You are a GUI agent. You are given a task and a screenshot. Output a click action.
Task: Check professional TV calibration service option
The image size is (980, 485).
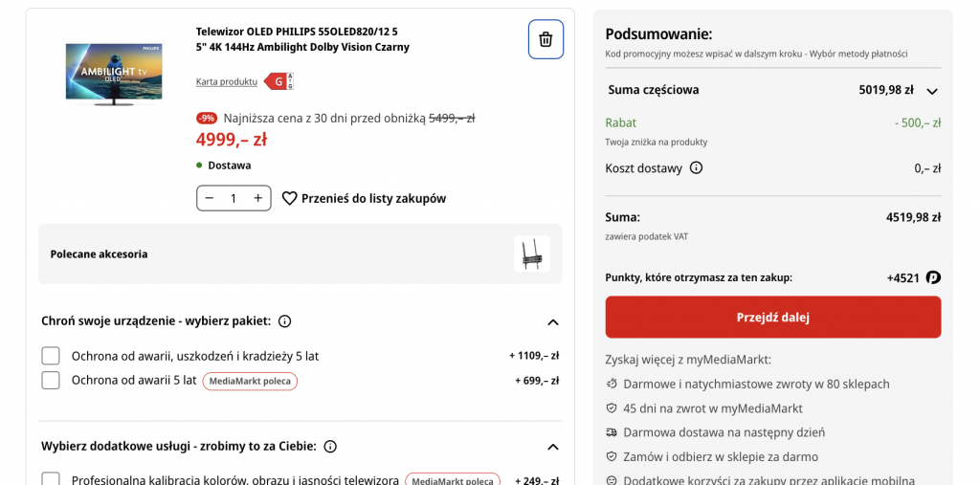51,478
